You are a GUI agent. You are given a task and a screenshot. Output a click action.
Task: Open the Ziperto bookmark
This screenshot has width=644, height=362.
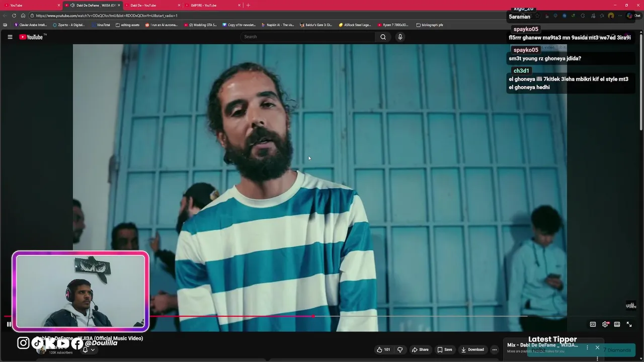coord(69,25)
